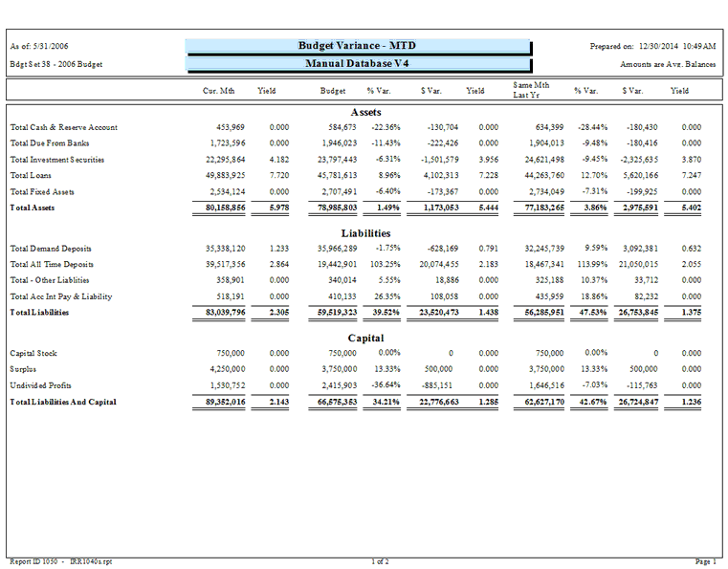Click the Budget Variance - MTD title banner
The height and width of the screenshot is (569, 728).
[x=357, y=46]
